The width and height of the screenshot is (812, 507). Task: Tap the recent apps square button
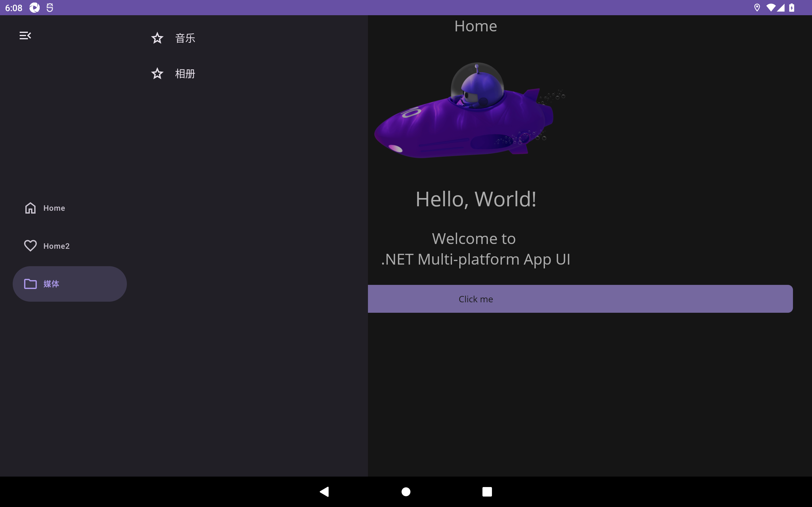tap(487, 491)
